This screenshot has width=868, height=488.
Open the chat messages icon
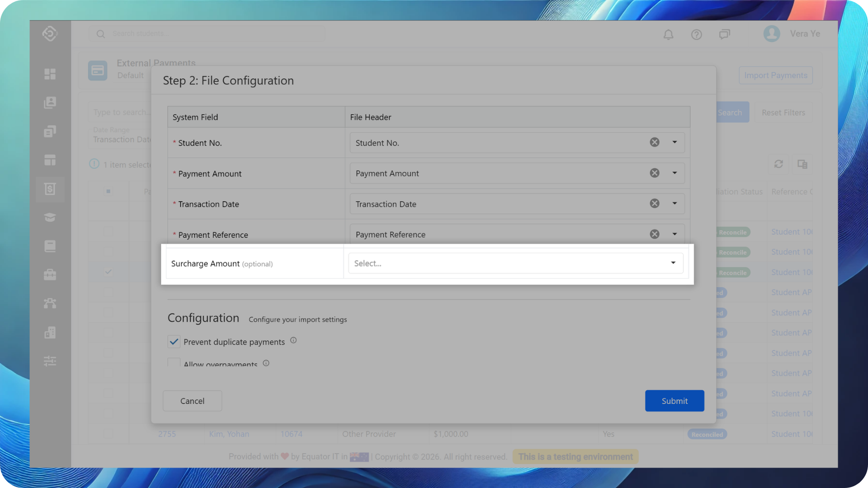tap(724, 34)
